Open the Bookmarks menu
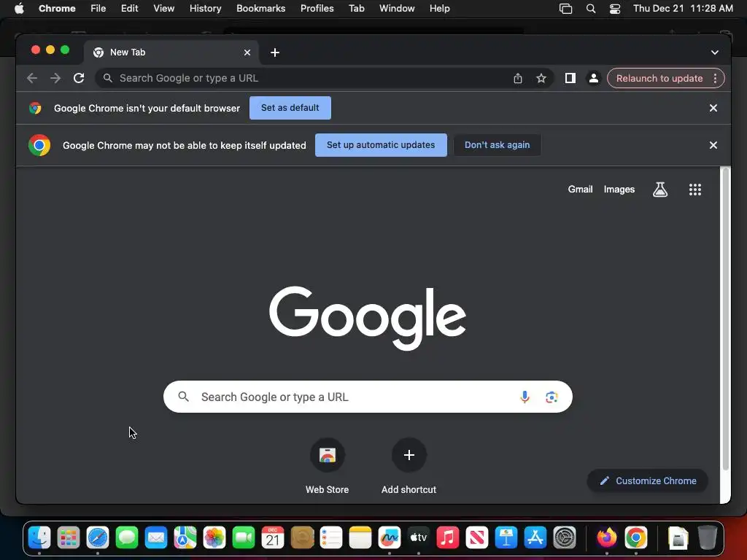This screenshot has width=747, height=560. click(x=260, y=9)
